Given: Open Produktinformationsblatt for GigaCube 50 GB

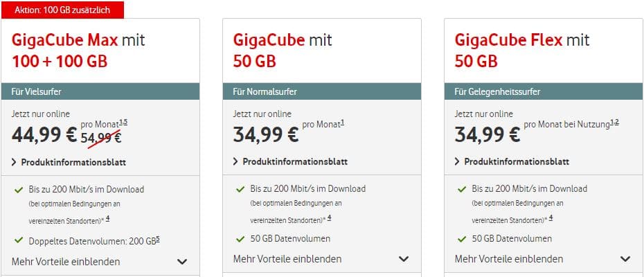Looking at the screenshot, I should (295, 161).
